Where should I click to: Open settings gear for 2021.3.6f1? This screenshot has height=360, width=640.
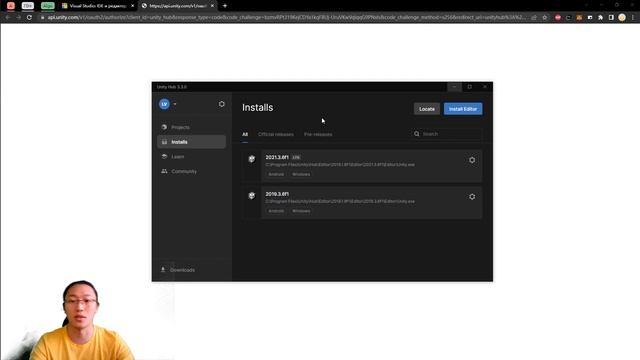tap(472, 160)
